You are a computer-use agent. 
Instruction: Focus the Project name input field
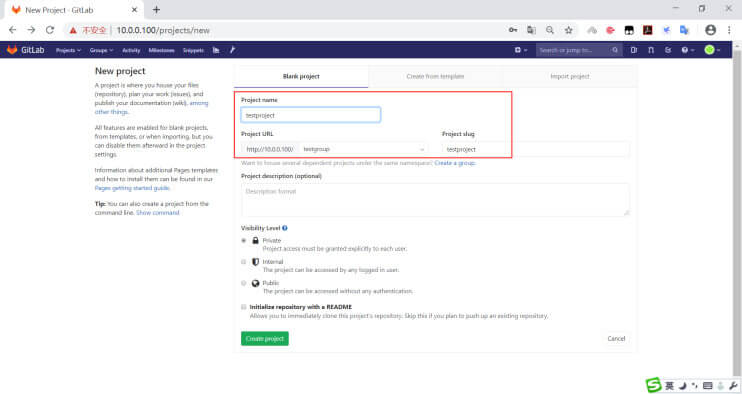310,115
